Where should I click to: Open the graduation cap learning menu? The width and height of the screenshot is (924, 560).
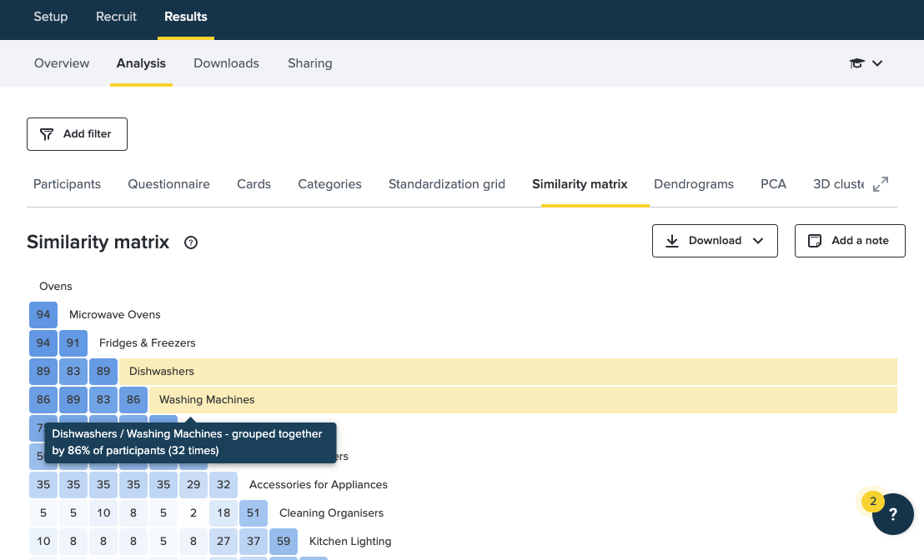[866, 63]
